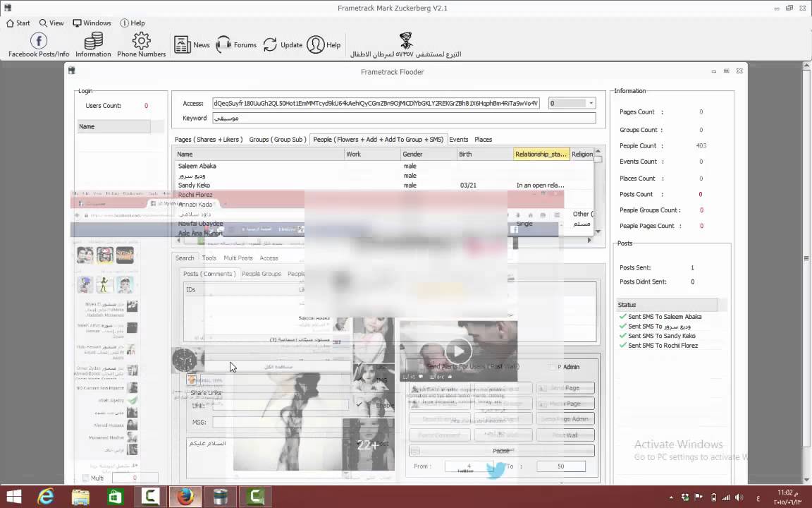812x508 pixels.
Task: Sort by the Birth column header
Action: (485, 154)
